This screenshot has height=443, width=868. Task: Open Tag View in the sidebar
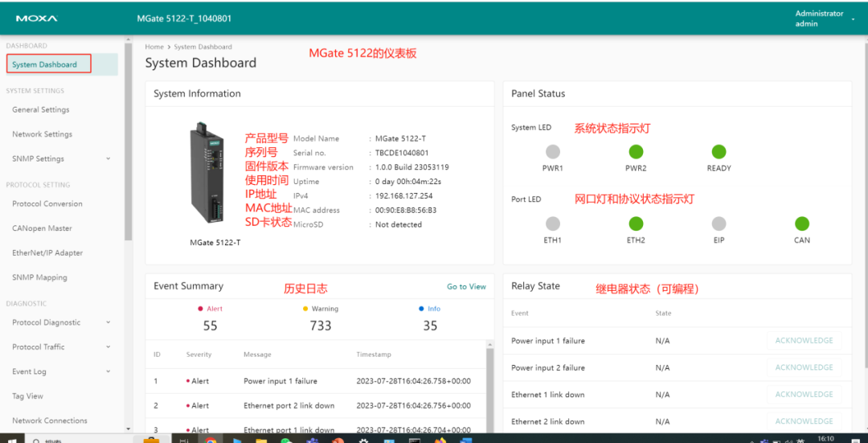(27, 396)
